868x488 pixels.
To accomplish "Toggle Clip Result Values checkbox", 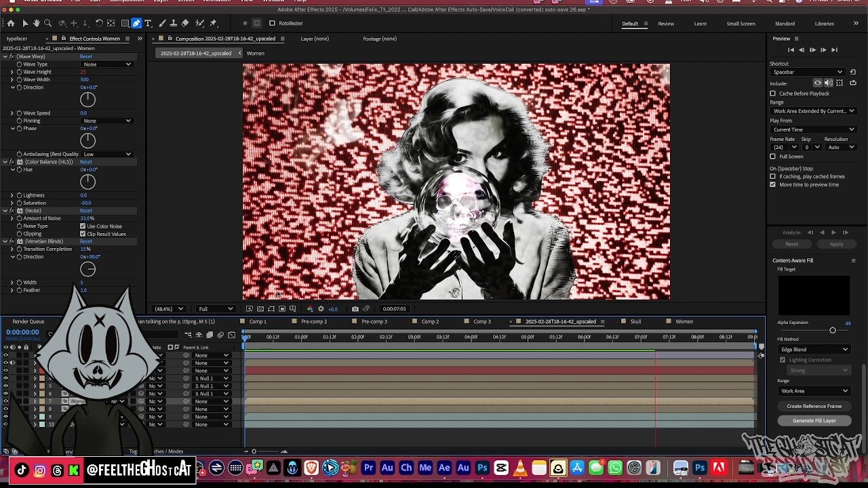I will (83, 234).
